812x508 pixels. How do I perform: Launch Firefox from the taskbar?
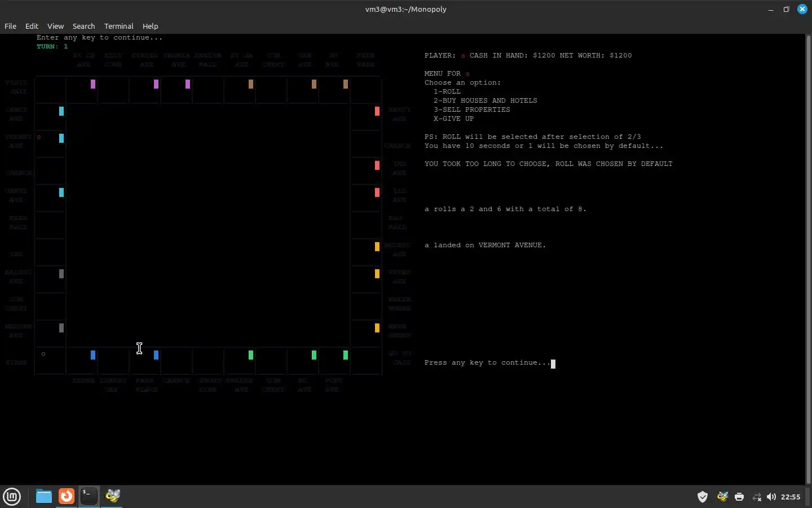[67, 496]
